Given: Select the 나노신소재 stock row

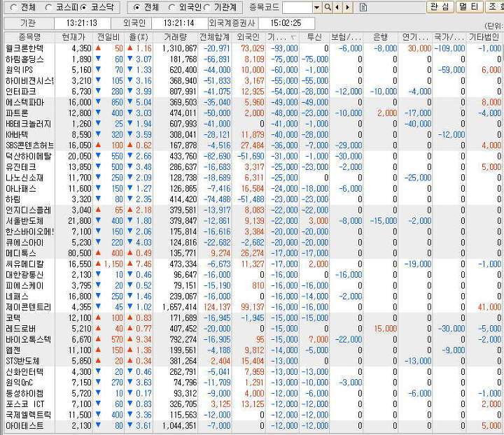Looking at the screenshot, I should pos(253,178).
